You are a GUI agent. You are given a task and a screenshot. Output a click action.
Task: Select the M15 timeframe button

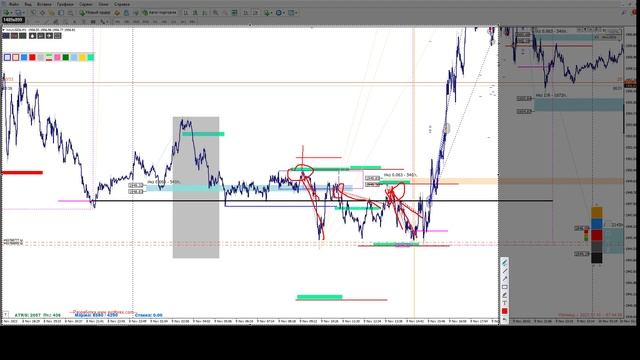[x=136, y=22]
